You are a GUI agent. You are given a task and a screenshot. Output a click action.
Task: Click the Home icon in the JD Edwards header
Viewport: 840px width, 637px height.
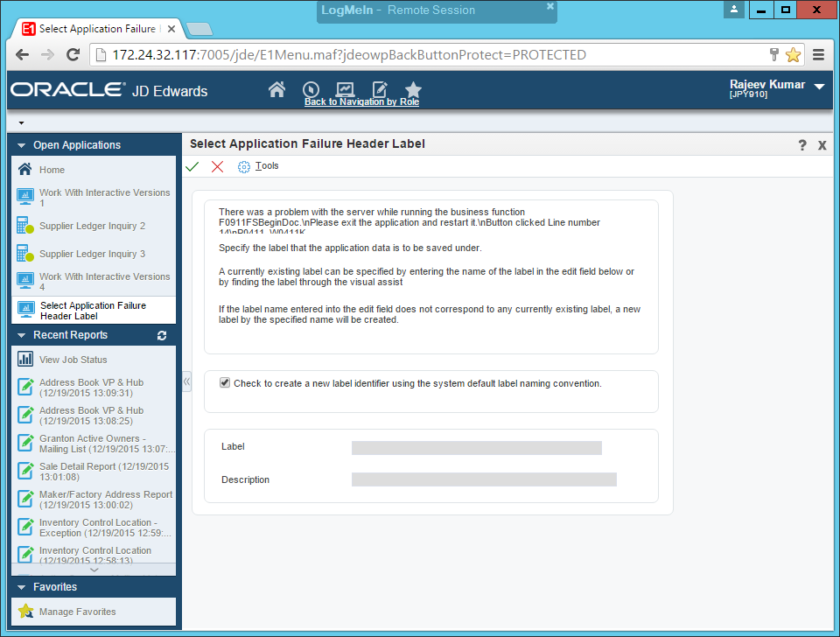point(276,89)
